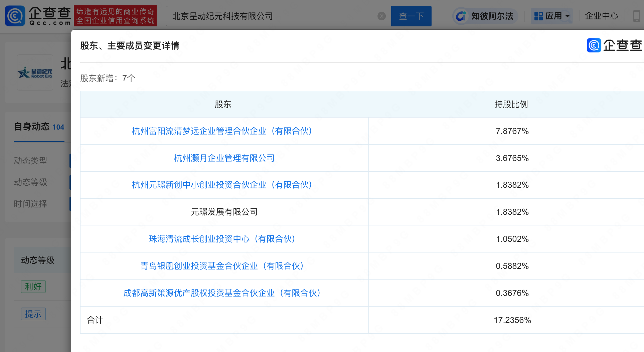Expand the 应用 dropdown arrow
Image resolution: width=644 pixels, height=352 pixels.
[567, 16]
